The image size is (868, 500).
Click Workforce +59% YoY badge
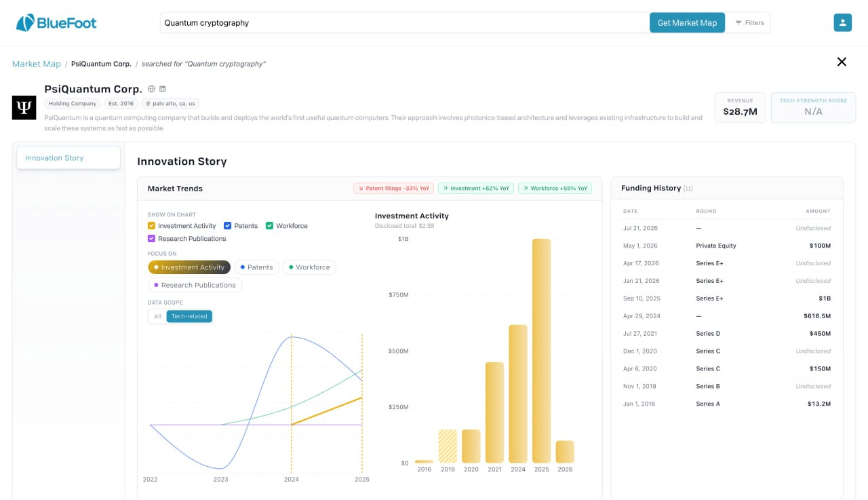click(x=555, y=189)
